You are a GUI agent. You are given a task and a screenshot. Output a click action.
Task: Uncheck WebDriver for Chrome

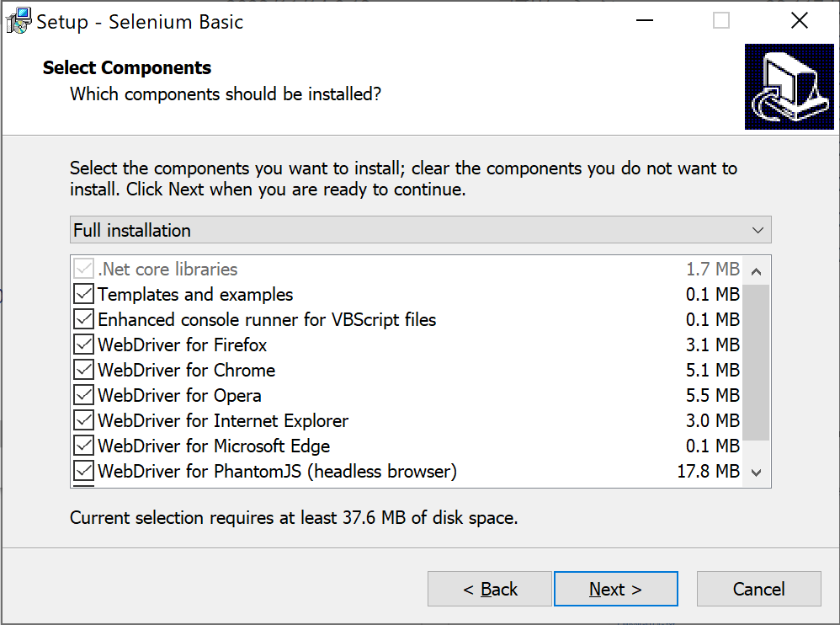(82, 370)
